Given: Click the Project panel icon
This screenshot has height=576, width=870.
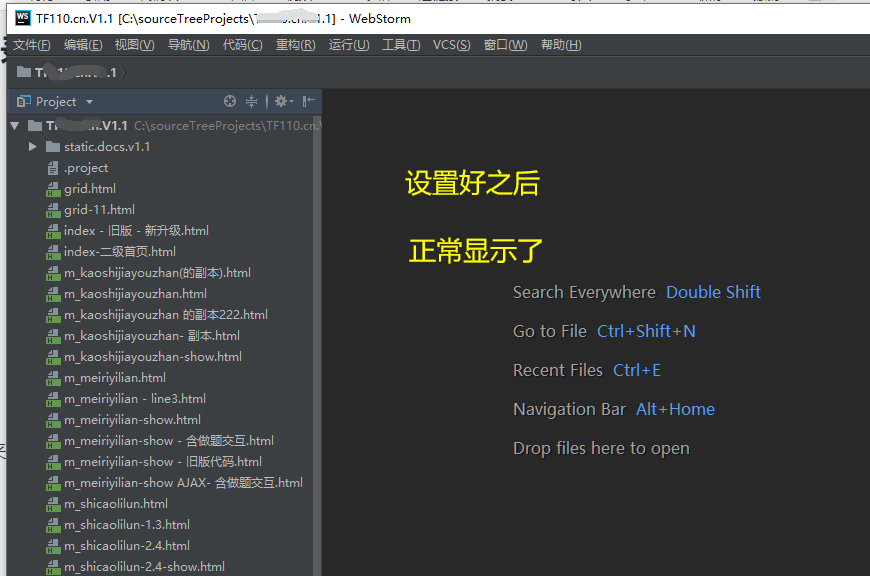Looking at the screenshot, I should pyautogui.click(x=23, y=102).
